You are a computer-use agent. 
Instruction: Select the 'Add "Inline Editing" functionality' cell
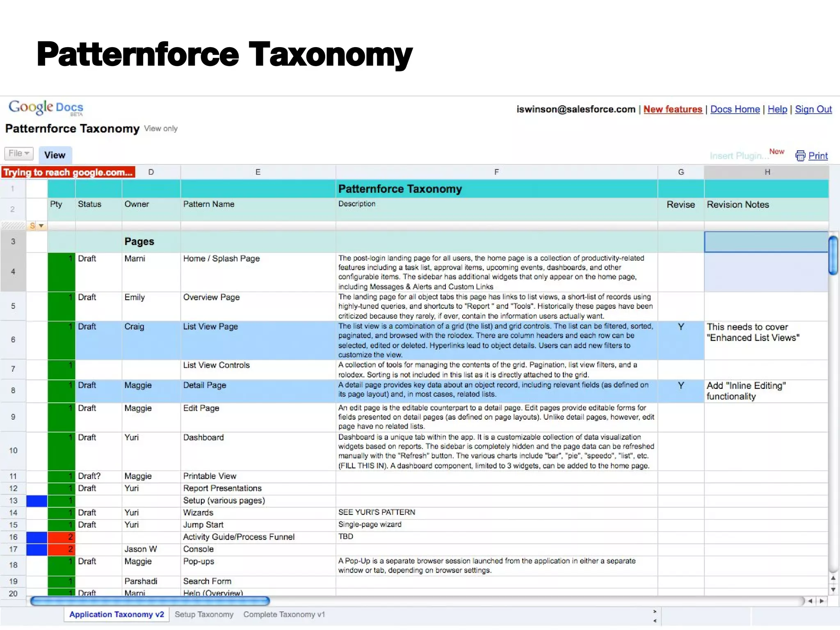pyautogui.click(x=766, y=391)
